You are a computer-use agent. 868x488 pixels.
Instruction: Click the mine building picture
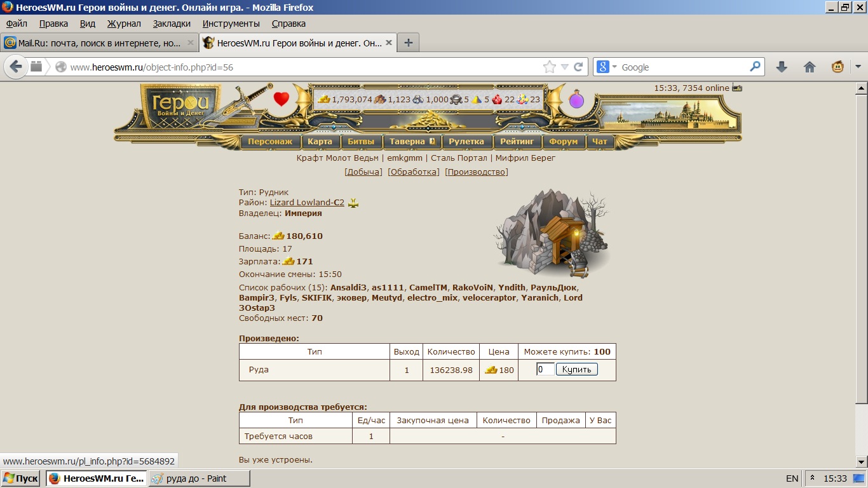click(x=552, y=233)
